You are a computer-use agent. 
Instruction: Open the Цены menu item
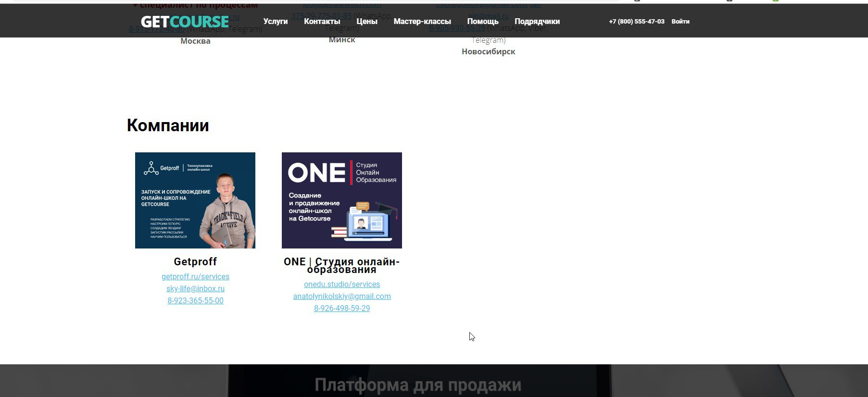[367, 21]
